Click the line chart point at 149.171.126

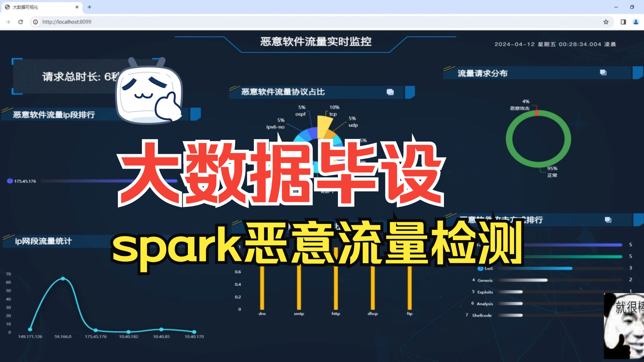pos(30,329)
